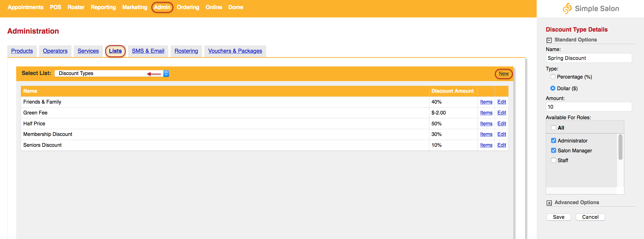Switch to the Services tab
This screenshot has width=644, height=239.
click(88, 51)
